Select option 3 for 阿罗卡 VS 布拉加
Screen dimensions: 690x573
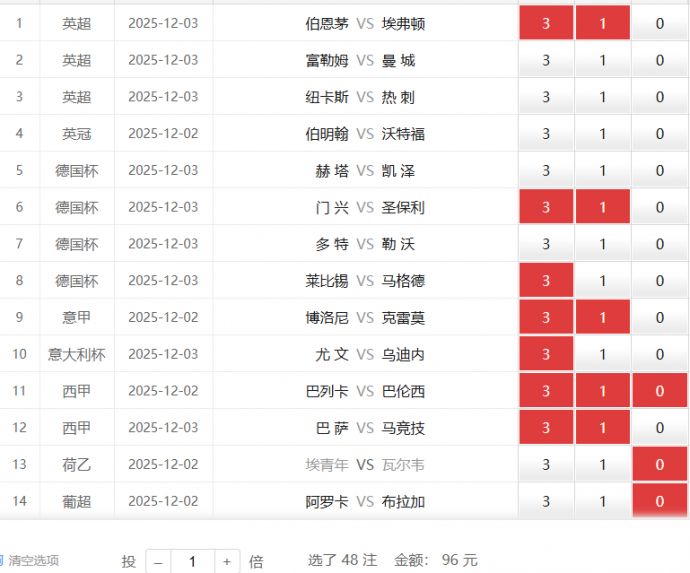546,501
